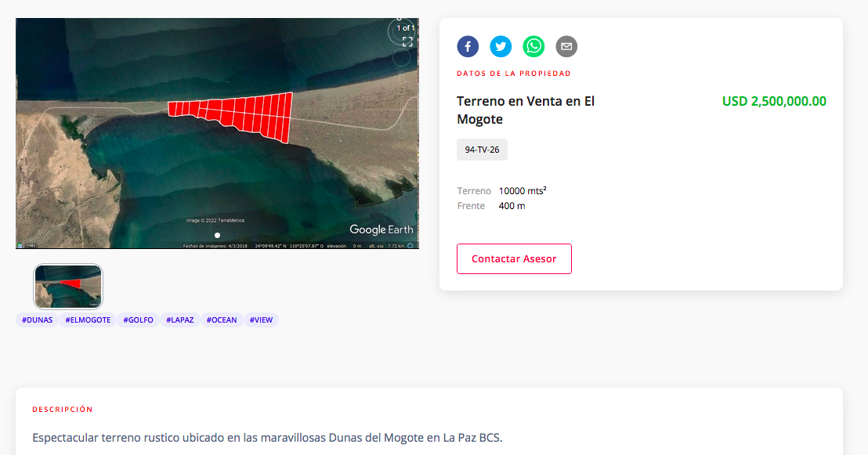
Task: Click the 94-TV-26 property code badge
Action: coord(482,150)
